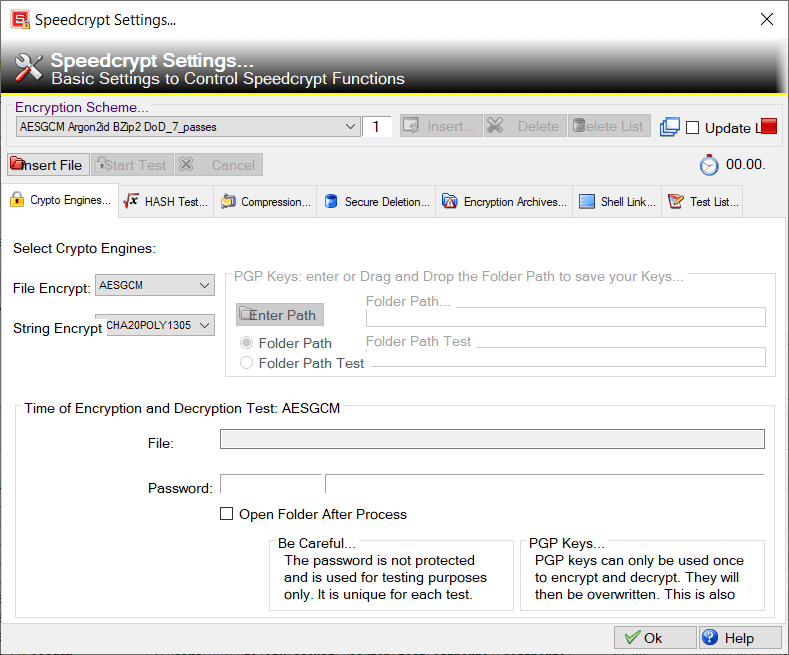Viewport: 789px width, 655px height.
Task: Click the Encryption Archives folder icon
Action: (x=449, y=201)
